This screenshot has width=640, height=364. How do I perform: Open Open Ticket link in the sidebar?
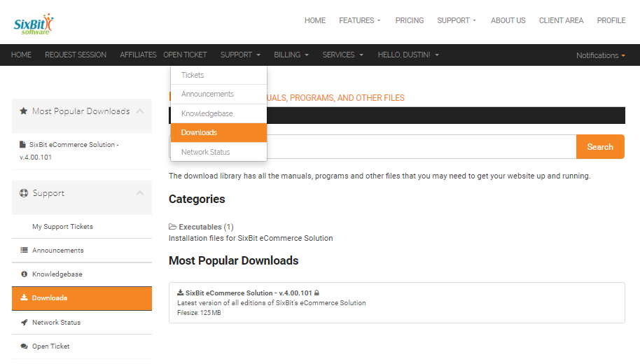point(51,346)
